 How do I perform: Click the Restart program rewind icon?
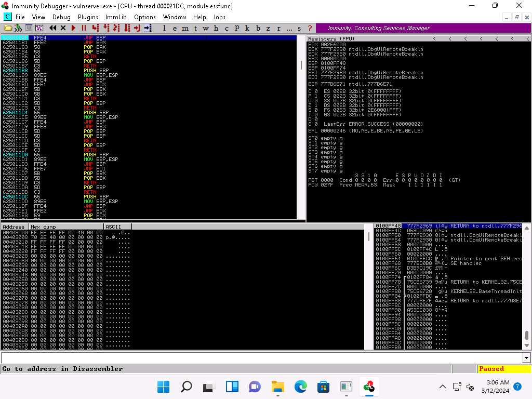click(x=53, y=28)
